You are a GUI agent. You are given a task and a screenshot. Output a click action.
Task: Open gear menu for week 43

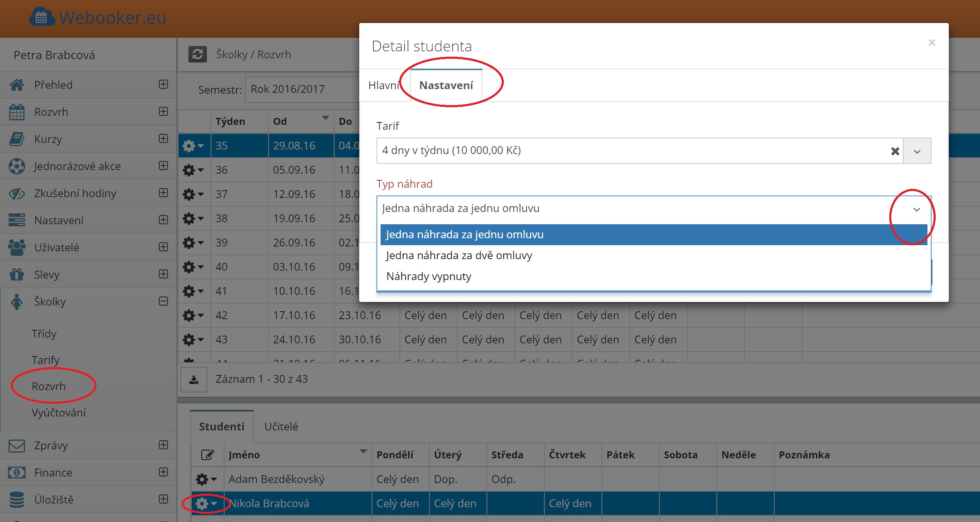pos(193,340)
